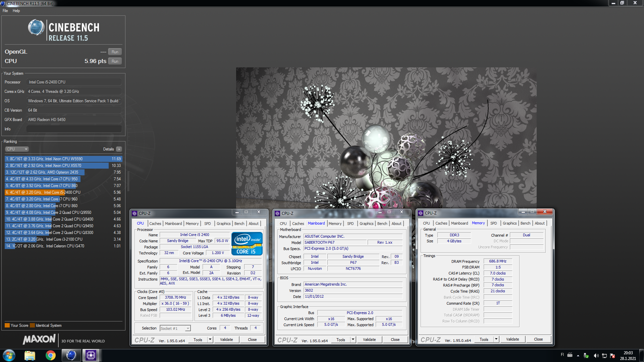644x362 pixels.
Task: Click the orange Your Score legend swatch
Action: point(7,325)
